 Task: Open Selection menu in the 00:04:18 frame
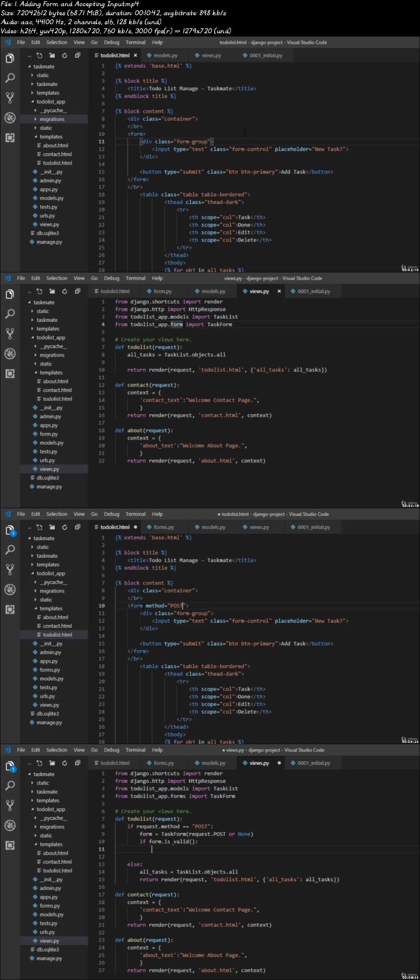tap(57, 278)
